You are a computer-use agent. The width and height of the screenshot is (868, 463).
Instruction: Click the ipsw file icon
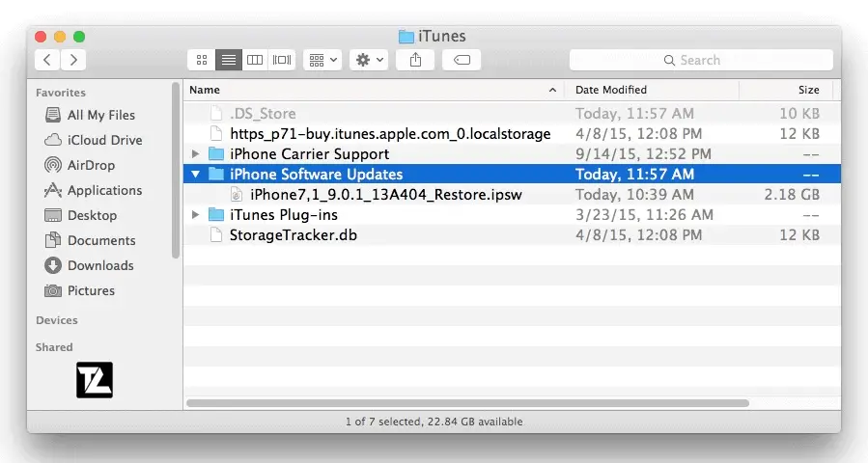237,195
